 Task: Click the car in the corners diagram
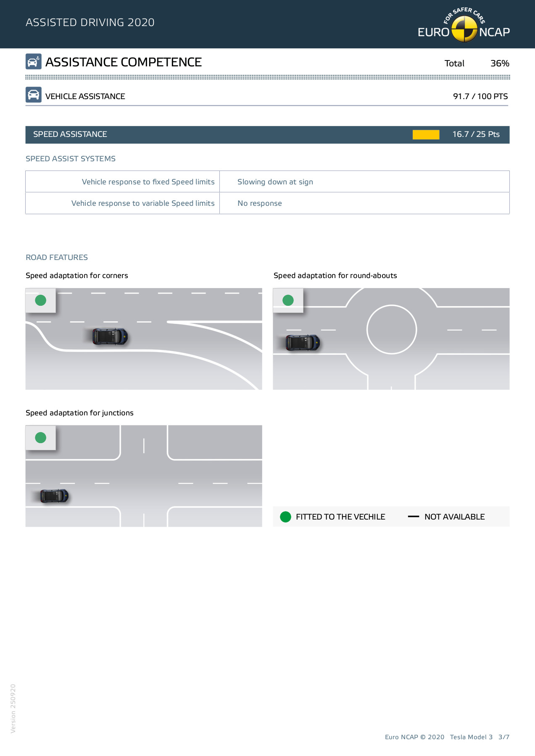110,336
